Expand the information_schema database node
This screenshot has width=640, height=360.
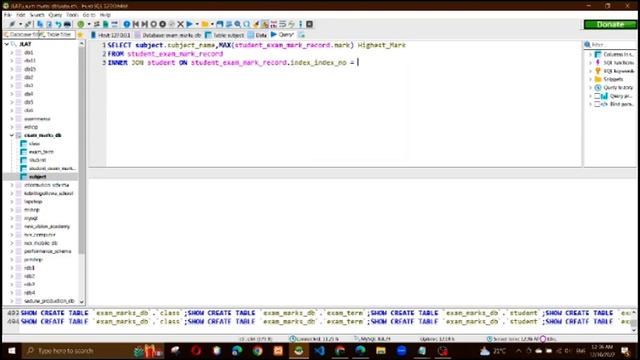(12, 185)
